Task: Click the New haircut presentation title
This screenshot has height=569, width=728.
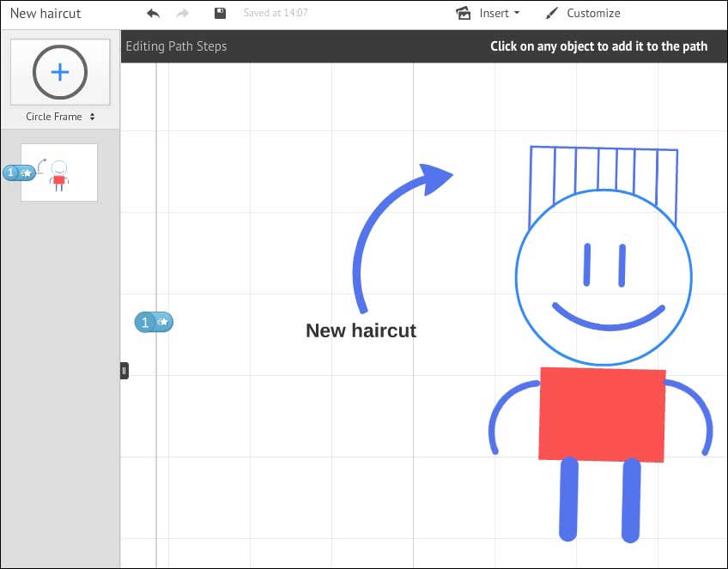Action: (45, 13)
